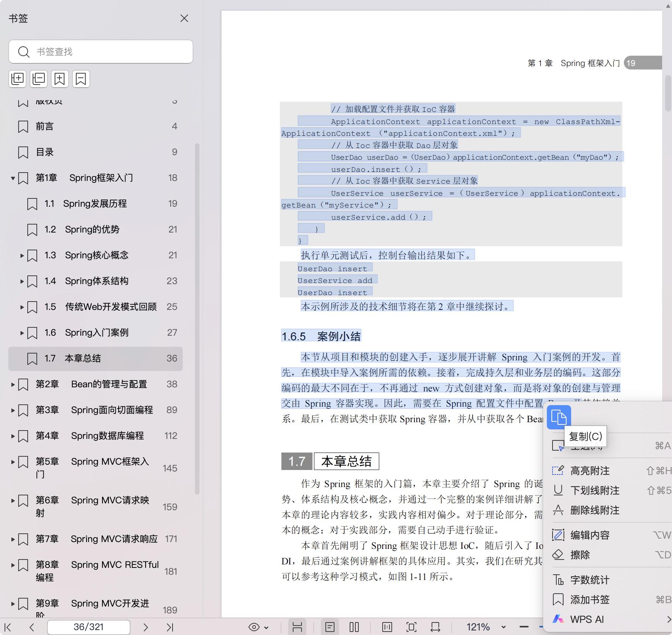Viewport: 672px width, 635px height.
Task: Click the full screen view icon
Action: point(411,627)
